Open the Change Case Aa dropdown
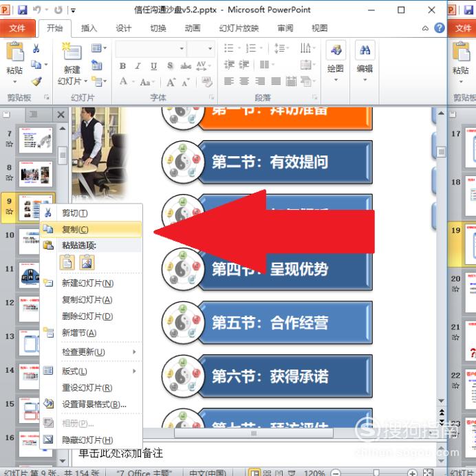Screen dimensions: 476x476 click(147, 83)
